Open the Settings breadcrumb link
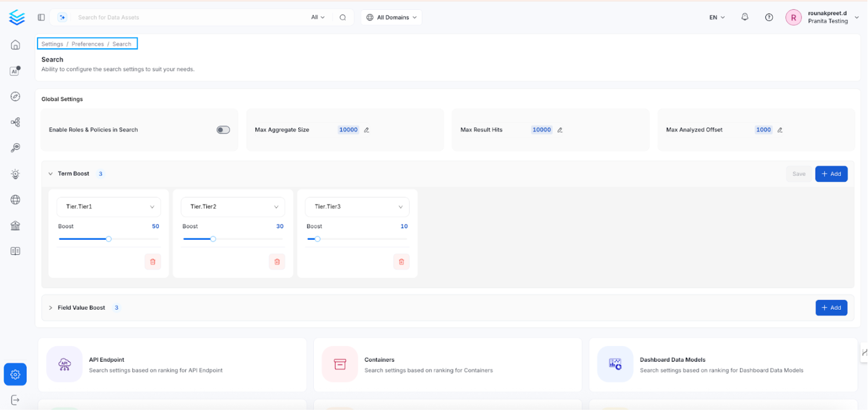 point(52,43)
